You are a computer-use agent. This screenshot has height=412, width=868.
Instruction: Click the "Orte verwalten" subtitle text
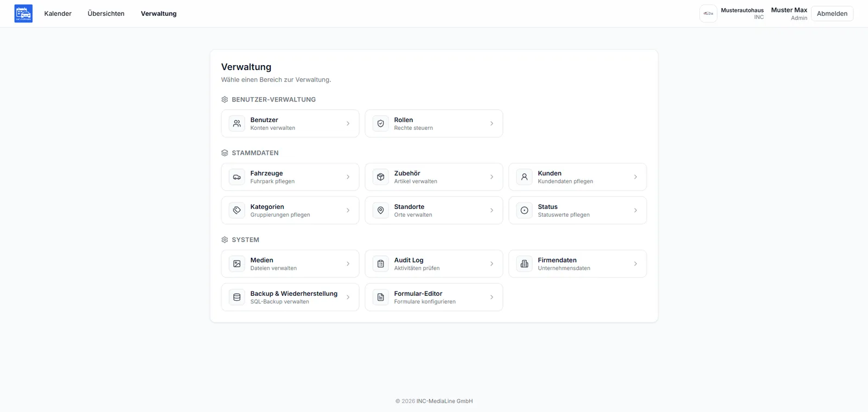(x=413, y=215)
